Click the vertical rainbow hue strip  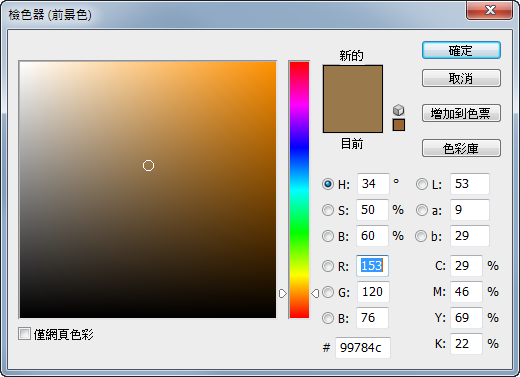pos(299,190)
